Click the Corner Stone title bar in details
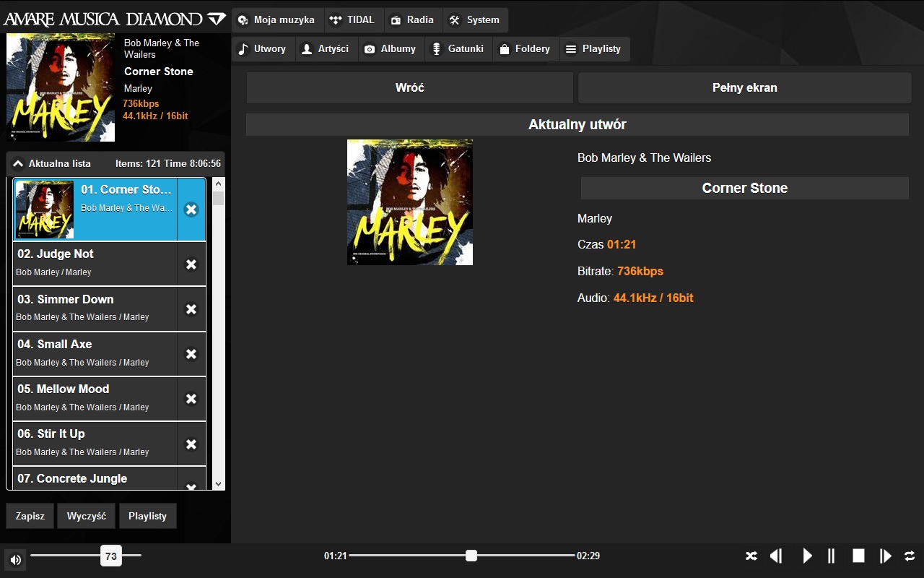 (745, 188)
